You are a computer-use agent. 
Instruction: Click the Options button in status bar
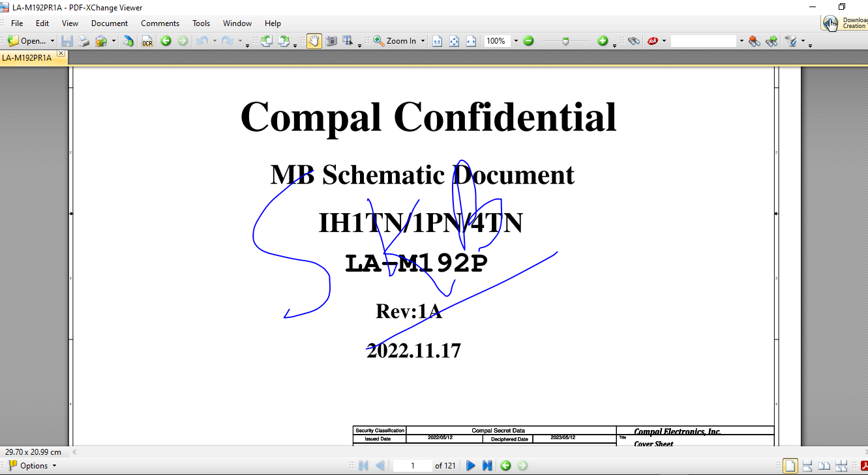[33, 466]
